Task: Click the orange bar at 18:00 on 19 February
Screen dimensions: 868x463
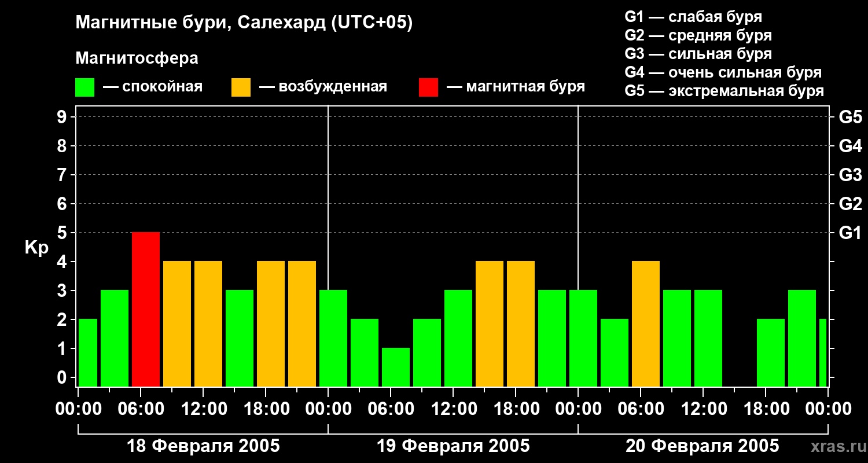Action: (521, 324)
